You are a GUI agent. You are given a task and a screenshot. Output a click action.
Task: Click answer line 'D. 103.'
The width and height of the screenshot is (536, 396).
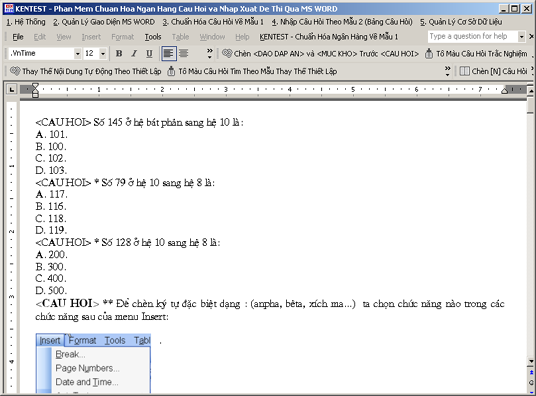tap(51, 170)
